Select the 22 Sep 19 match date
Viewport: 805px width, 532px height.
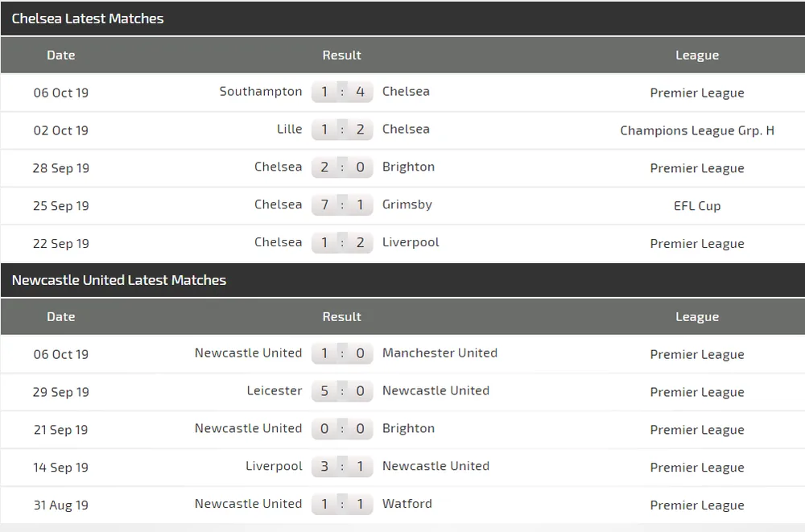pos(61,244)
